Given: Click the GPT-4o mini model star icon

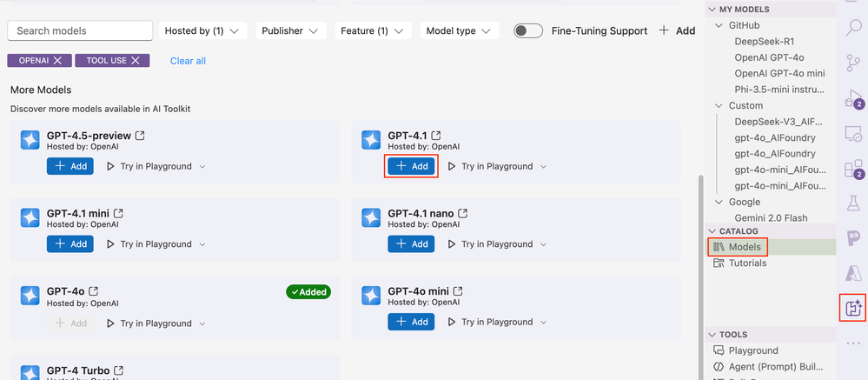Looking at the screenshot, I should pos(371,296).
